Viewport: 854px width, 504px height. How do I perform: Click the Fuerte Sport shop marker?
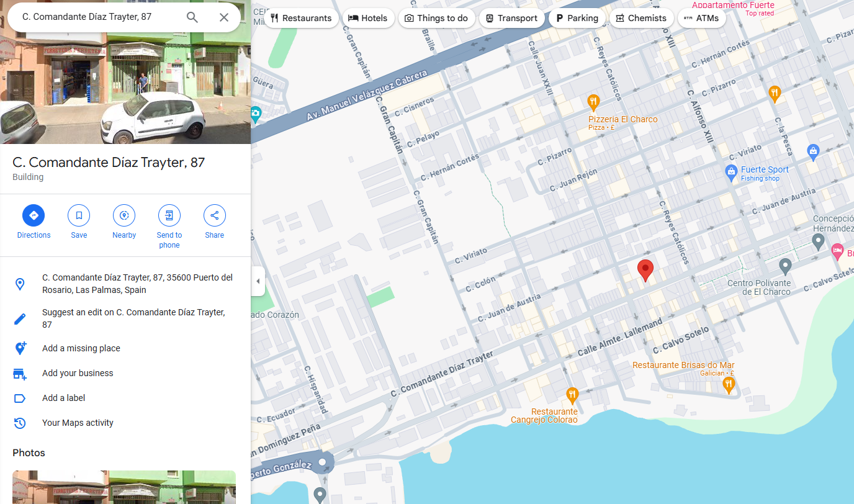(731, 171)
